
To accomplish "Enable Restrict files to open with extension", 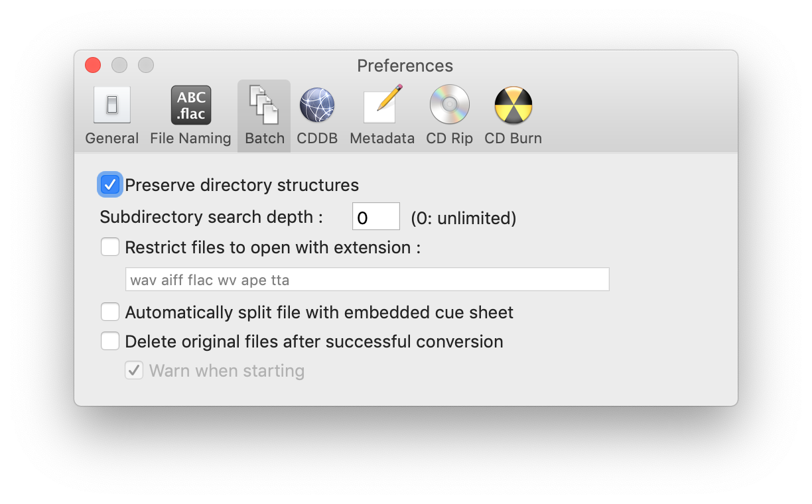I will 110,247.
